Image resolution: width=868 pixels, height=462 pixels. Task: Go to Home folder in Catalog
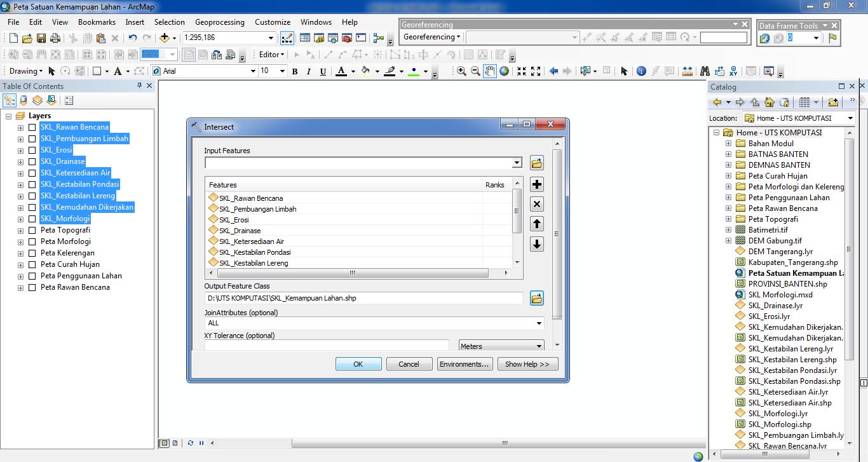tap(770, 102)
